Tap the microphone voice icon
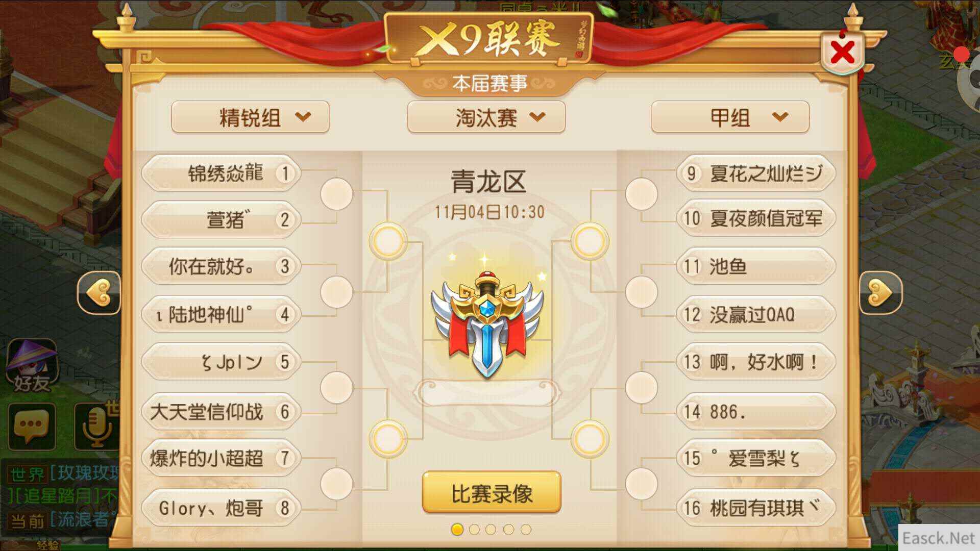This screenshot has height=551, width=980. click(x=96, y=425)
